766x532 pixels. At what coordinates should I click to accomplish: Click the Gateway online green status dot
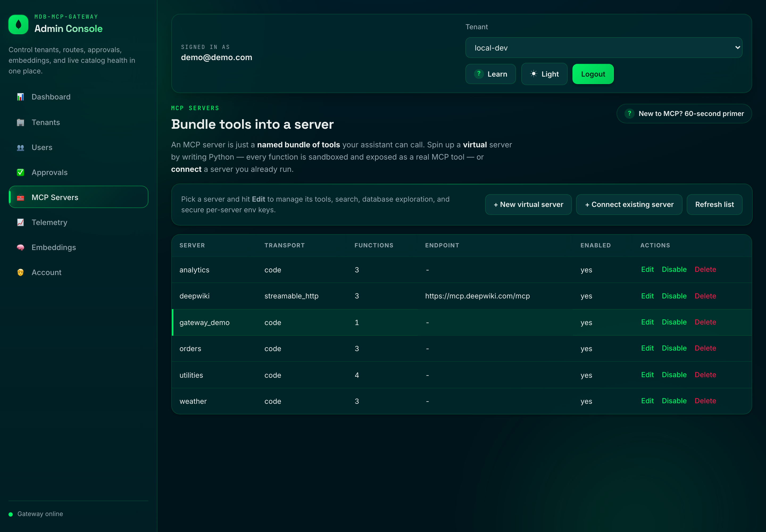coord(11,514)
